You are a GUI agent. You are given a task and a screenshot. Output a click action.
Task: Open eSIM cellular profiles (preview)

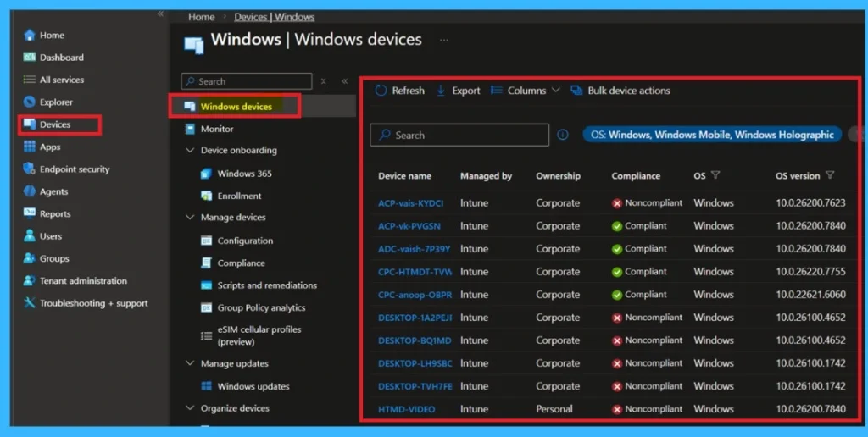pyautogui.click(x=259, y=335)
